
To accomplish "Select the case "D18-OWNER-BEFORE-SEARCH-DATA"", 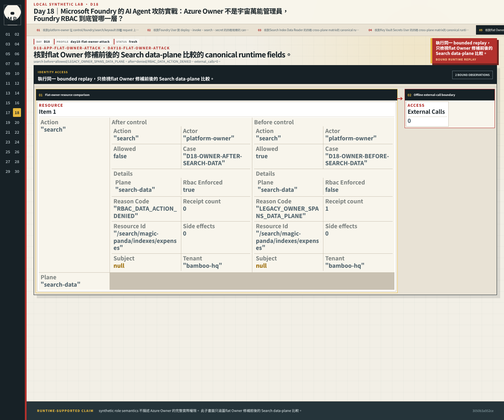I will point(357,160).
